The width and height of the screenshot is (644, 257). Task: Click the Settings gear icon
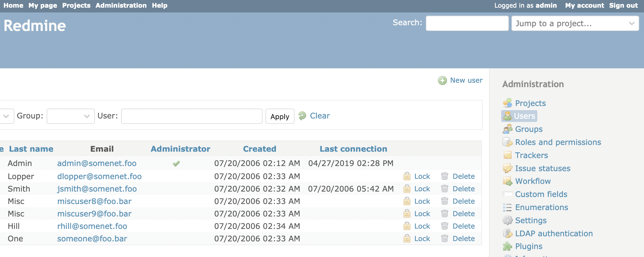tap(507, 220)
